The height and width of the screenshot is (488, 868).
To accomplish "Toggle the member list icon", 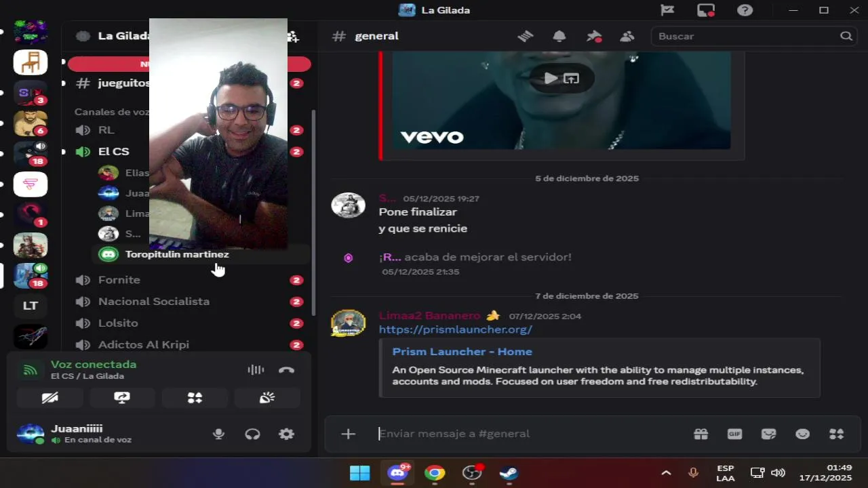I will [x=627, y=36].
